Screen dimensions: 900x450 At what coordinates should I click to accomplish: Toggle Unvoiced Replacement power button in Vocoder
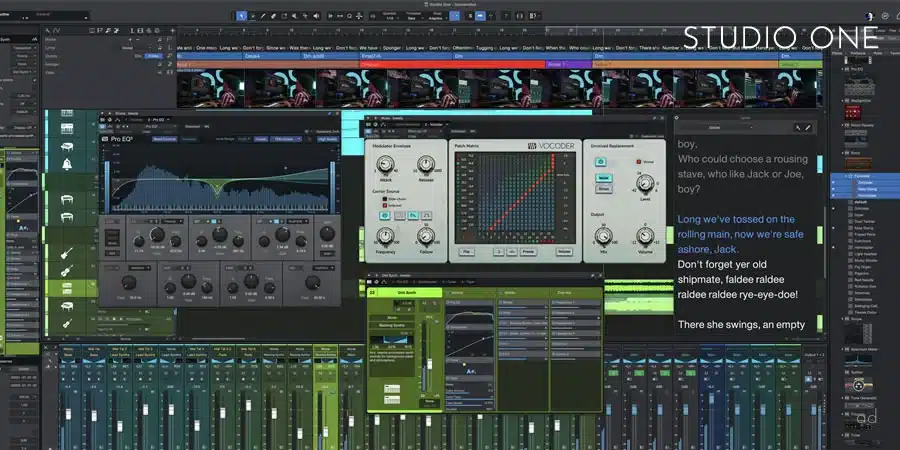(x=601, y=162)
